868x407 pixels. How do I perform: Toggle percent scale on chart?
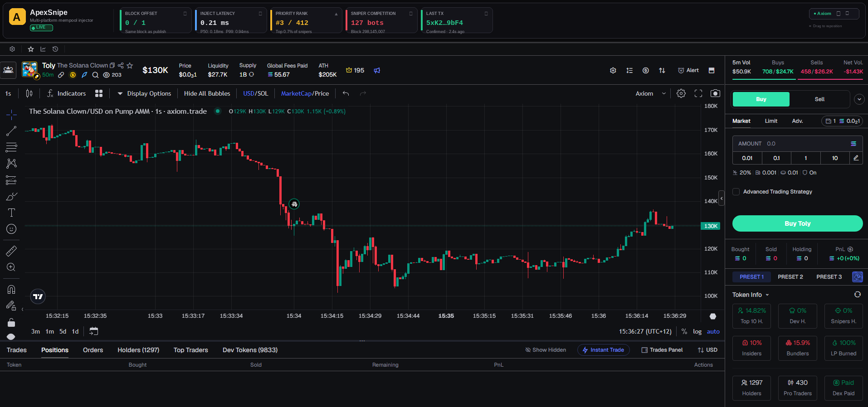684,331
